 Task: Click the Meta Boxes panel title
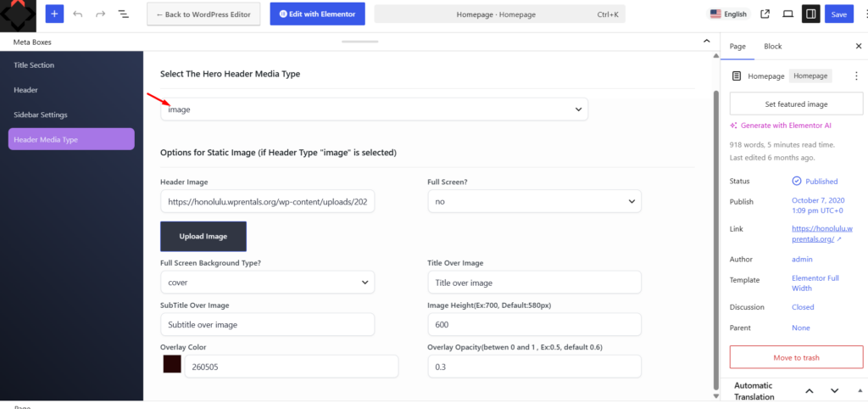[32, 42]
